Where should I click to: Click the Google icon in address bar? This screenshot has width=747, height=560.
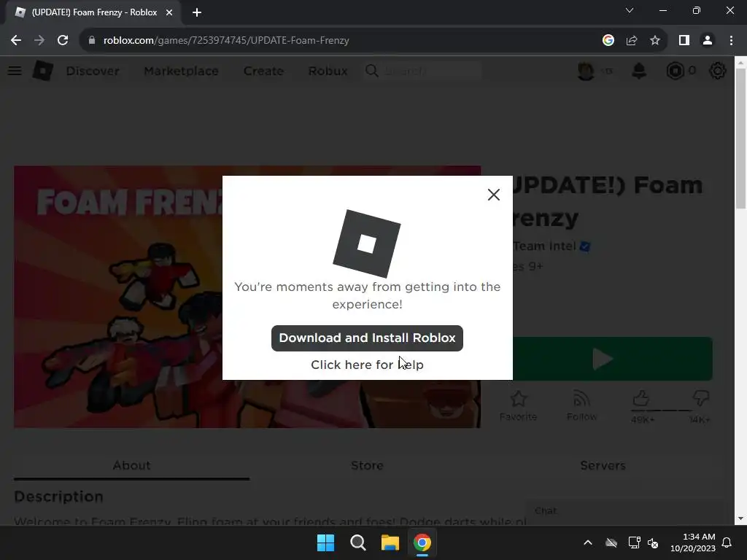point(608,41)
